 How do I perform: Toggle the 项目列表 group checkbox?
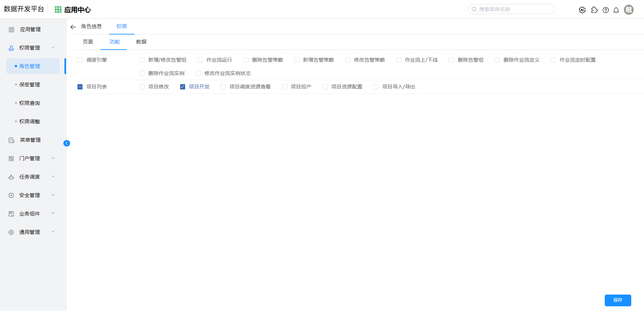(x=80, y=87)
